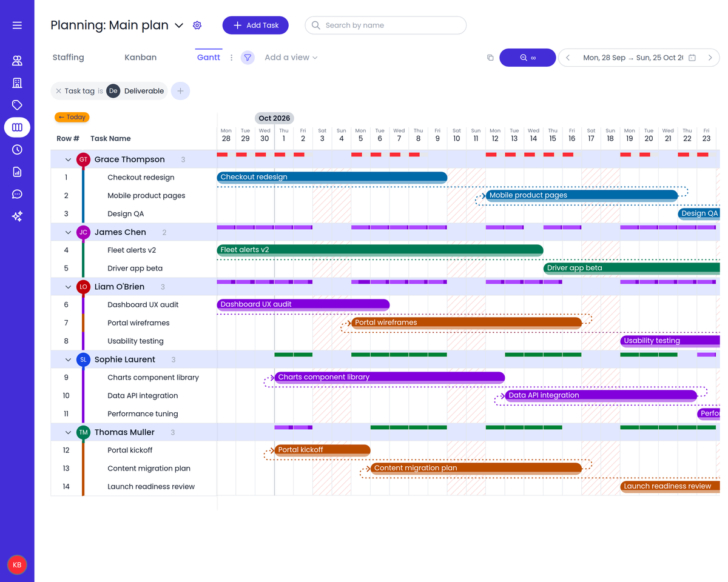Collapse Liam O'Brien's task group
The width and height of the screenshot is (728, 582).
(x=69, y=287)
